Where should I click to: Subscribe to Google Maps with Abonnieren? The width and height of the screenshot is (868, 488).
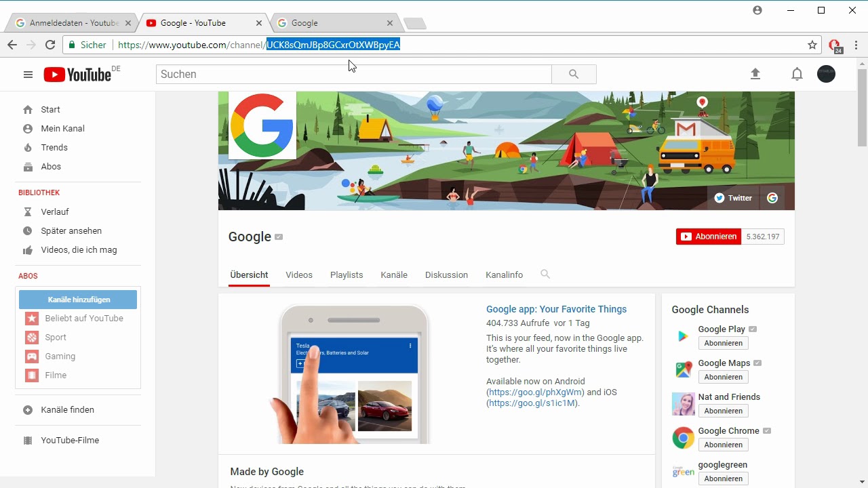723,377
